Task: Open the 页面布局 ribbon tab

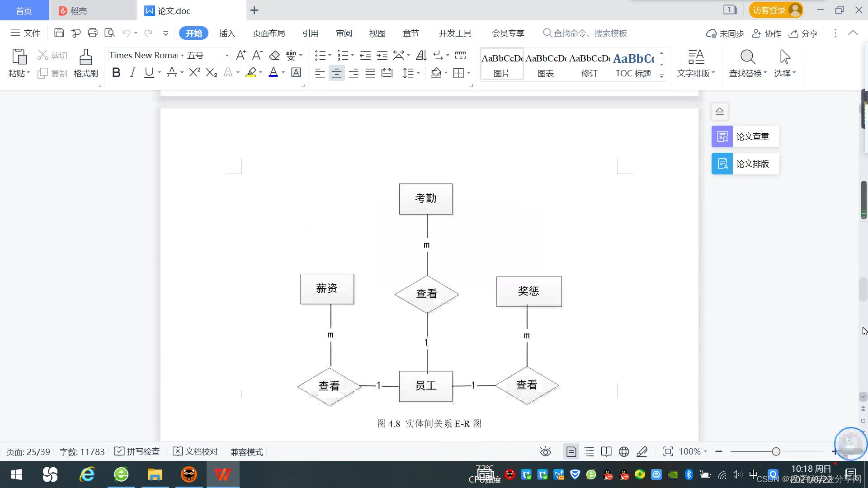Action: [269, 33]
